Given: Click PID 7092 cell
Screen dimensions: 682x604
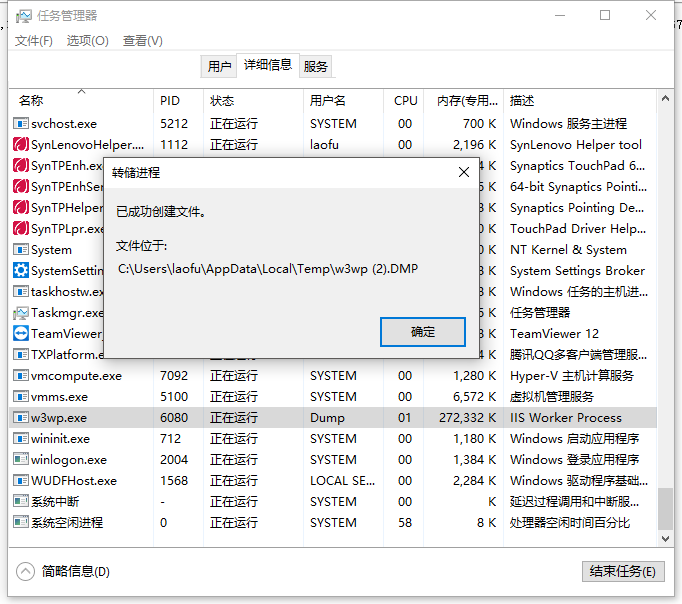Looking at the screenshot, I should tap(174, 375).
